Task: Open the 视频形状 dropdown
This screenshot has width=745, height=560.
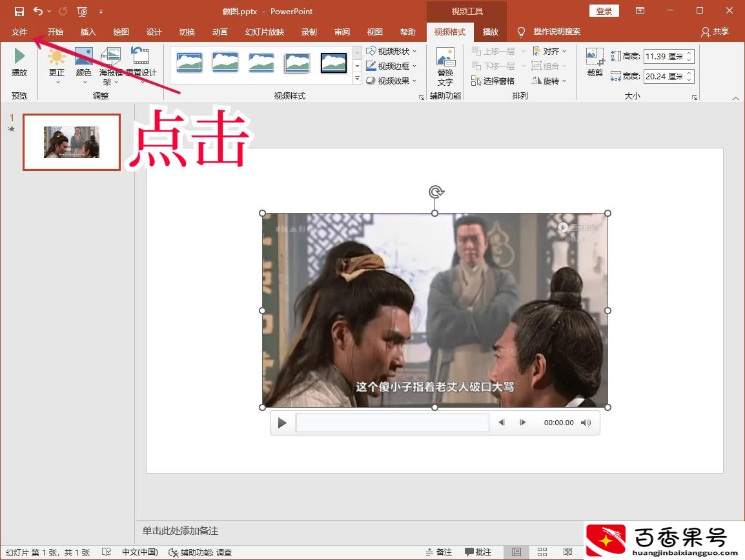Action: coord(391,51)
